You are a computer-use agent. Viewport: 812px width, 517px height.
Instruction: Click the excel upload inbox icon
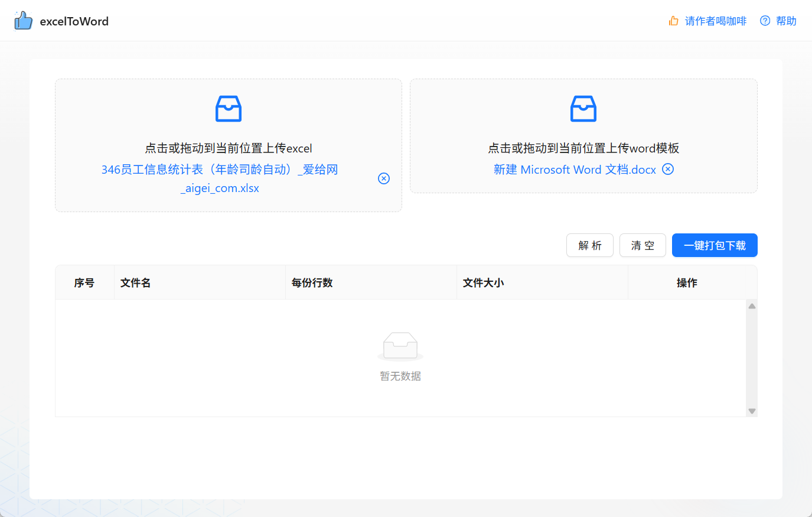(x=228, y=109)
